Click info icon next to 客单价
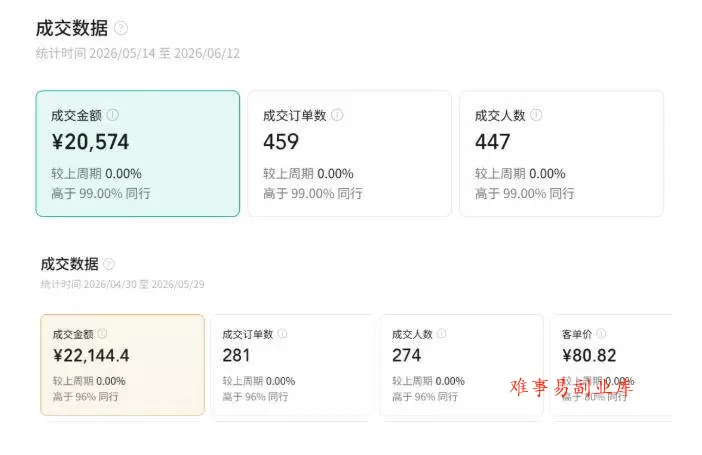 [x=601, y=334]
